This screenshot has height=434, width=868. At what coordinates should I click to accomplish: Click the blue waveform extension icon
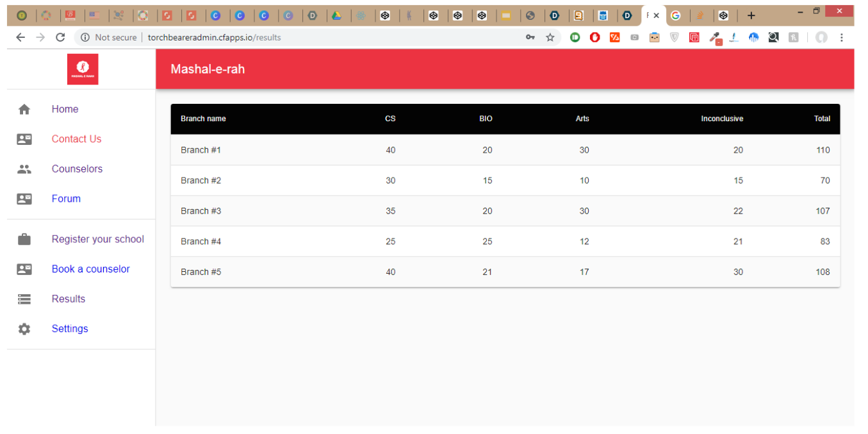tap(754, 37)
